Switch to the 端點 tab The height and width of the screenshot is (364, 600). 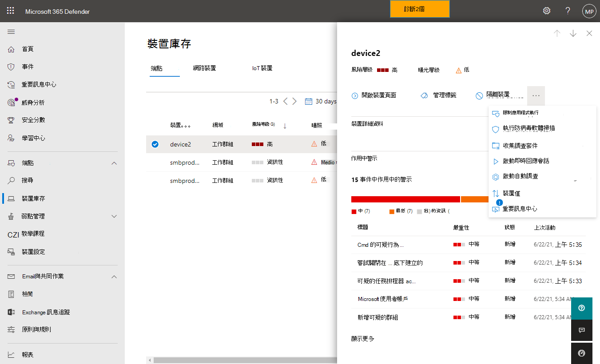point(156,68)
